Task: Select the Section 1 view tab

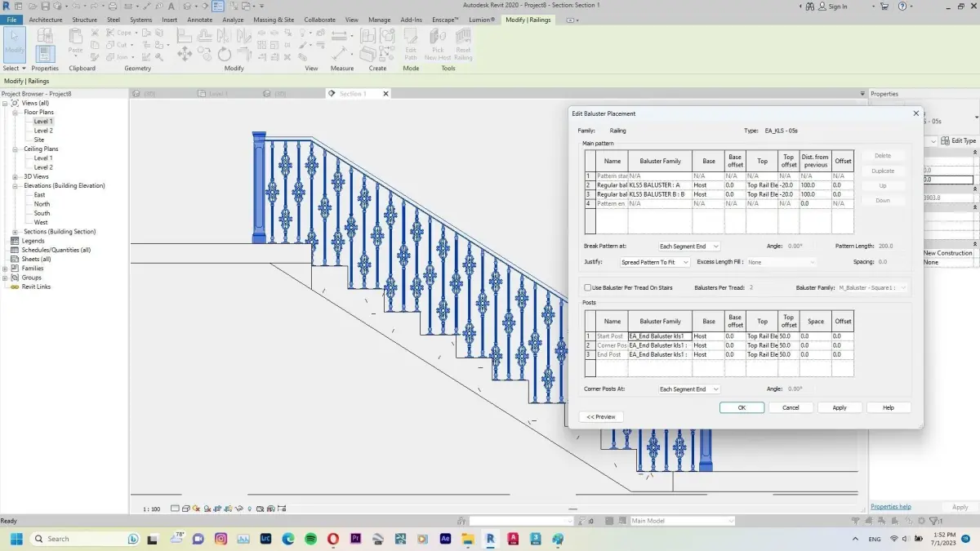Action: pyautogui.click(x=353, y=94)
